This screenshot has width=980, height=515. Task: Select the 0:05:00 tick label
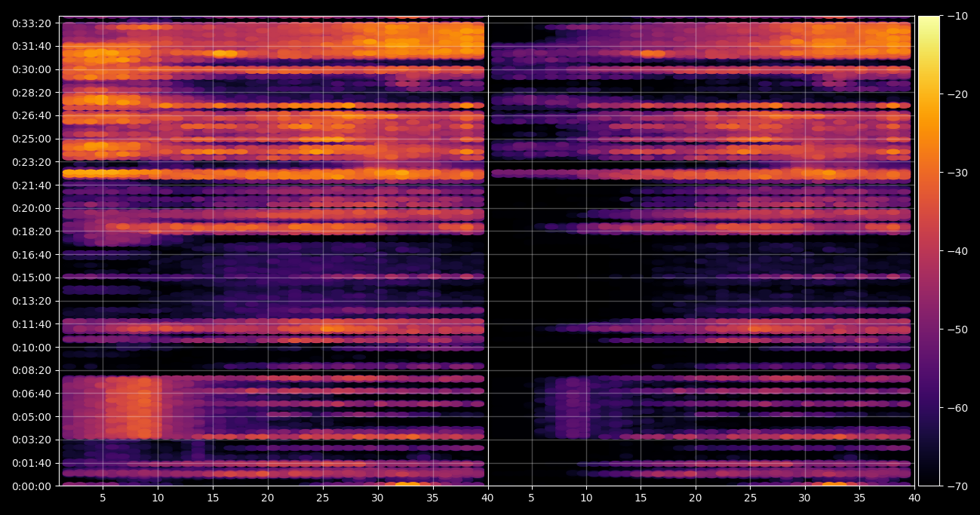click(x=32, y=417)
